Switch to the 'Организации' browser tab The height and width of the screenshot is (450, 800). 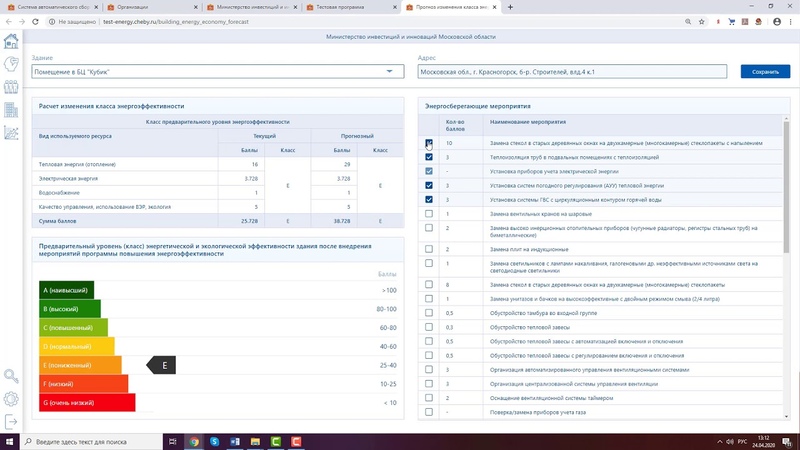(x=135, y=6)
